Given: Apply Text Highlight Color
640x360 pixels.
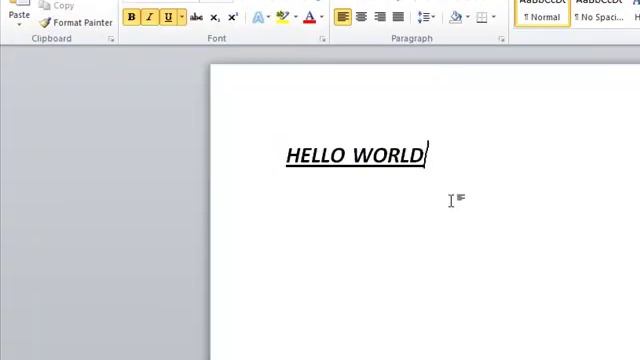Looking at the screenshot, I should [x=282, y=17].
